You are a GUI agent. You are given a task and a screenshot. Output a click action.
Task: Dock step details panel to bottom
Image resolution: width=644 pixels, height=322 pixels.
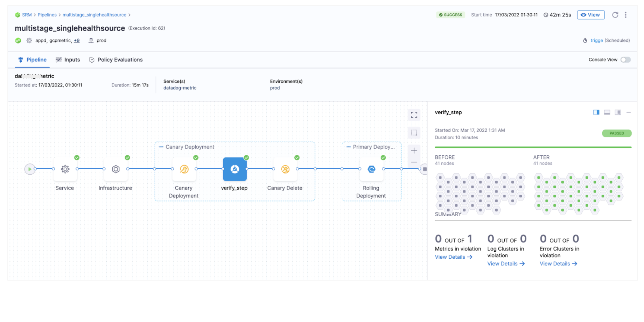pyautogui.click(x=607, y=112)
